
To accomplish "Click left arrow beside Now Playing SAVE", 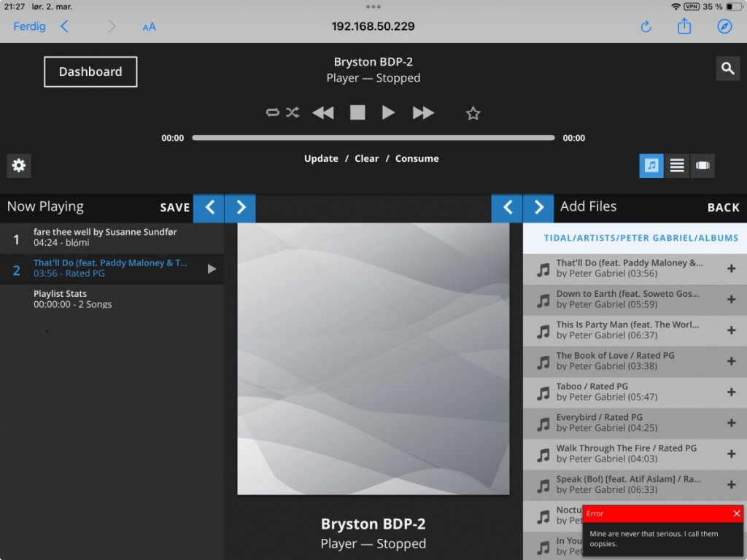I will 209,208.
